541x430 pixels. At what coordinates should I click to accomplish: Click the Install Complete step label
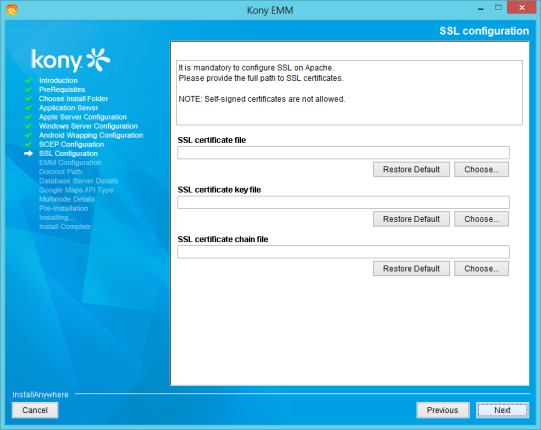point(65,227)
